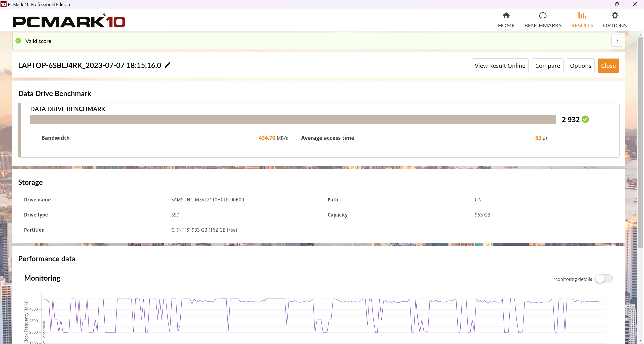Click the average access time value 53 µs
The width and height of the screenshot is (644, 344).
[541, 138]
